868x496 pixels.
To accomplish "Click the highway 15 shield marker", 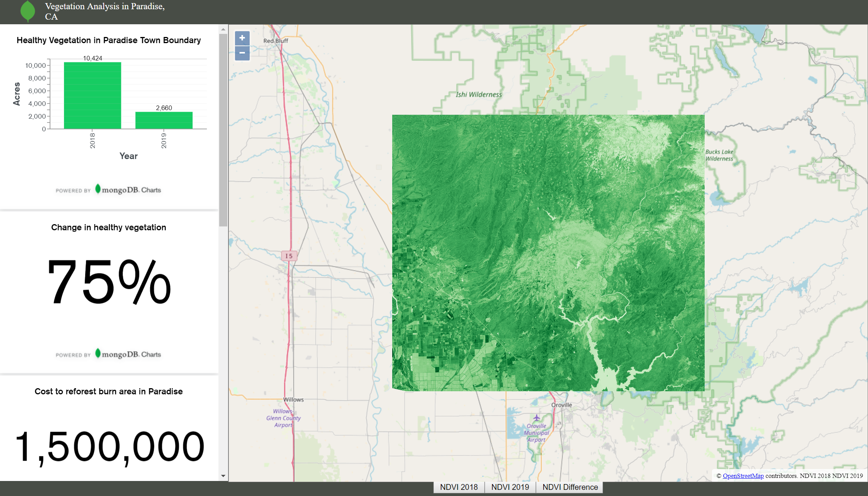I will [x=289, y=256].
